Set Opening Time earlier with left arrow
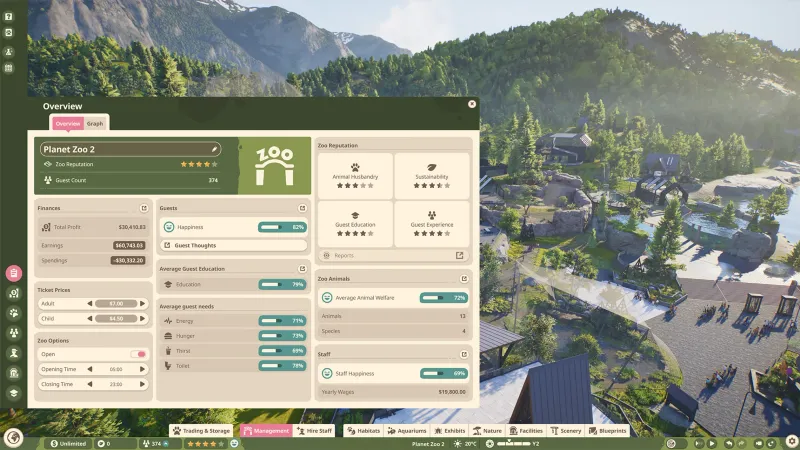800x450 pixels. tap(90, 369)
